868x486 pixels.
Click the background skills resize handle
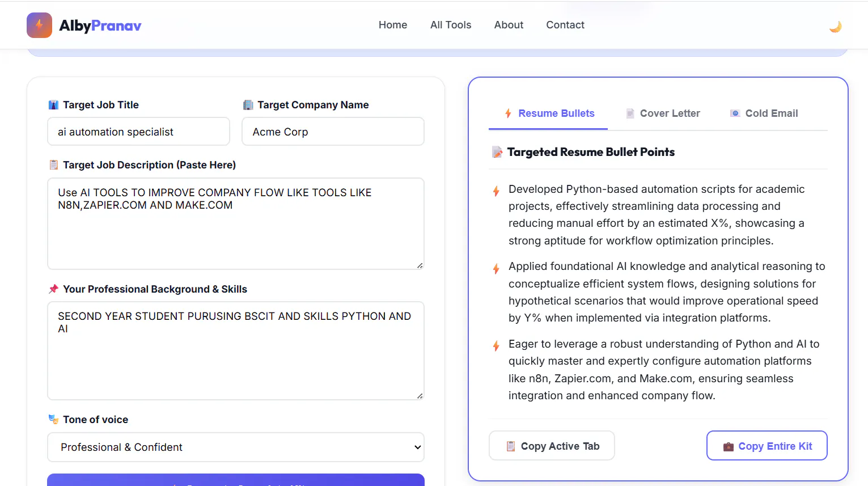click(x=420, y=396)
